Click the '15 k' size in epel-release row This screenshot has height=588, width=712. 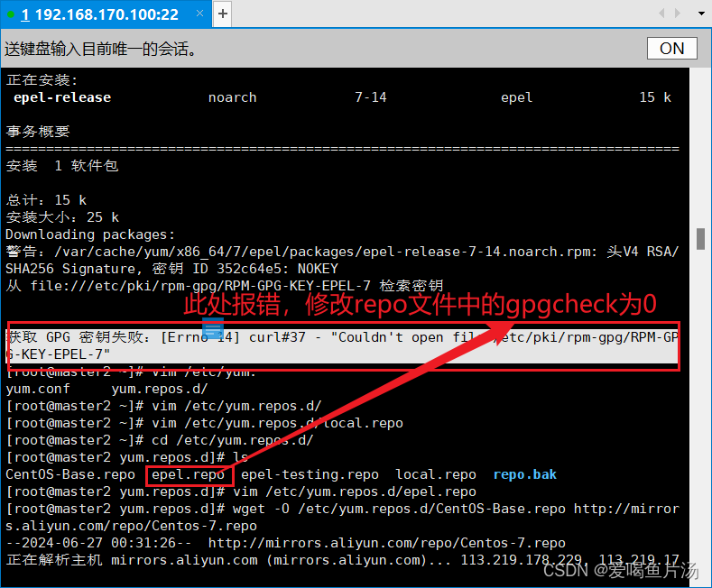click(x=655, y=97)
